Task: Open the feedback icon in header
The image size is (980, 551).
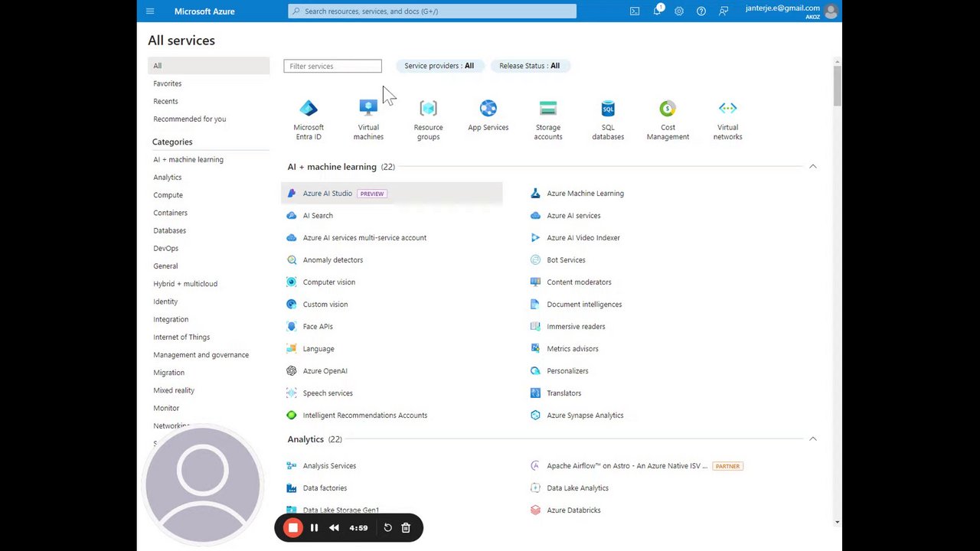Action: [x=724, y=11]
